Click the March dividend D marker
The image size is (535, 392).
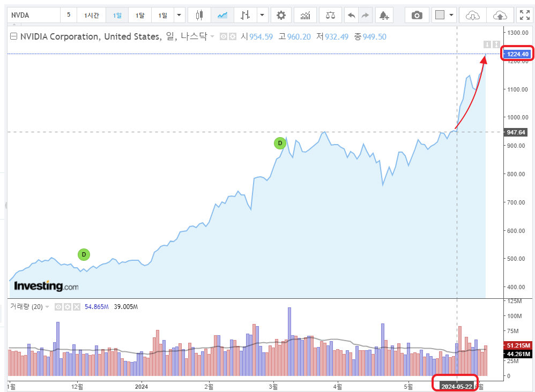click(280, 143)
